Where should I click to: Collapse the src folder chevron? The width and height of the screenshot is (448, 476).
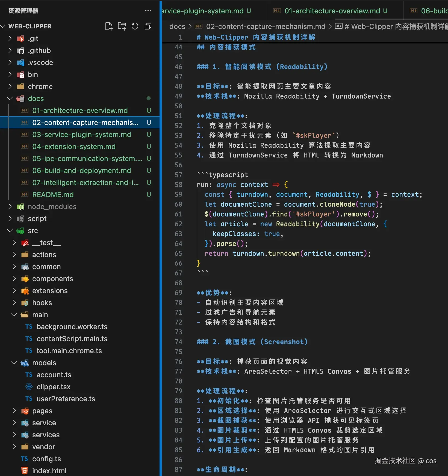coord(10,231)
